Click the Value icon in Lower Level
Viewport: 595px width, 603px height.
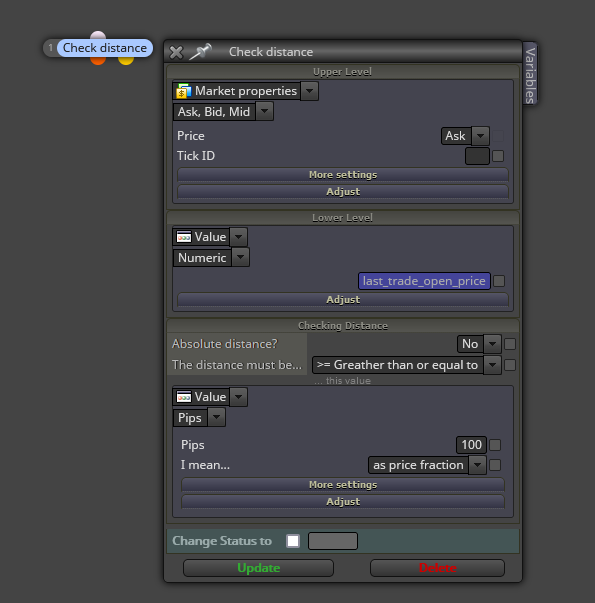[184, 237]
